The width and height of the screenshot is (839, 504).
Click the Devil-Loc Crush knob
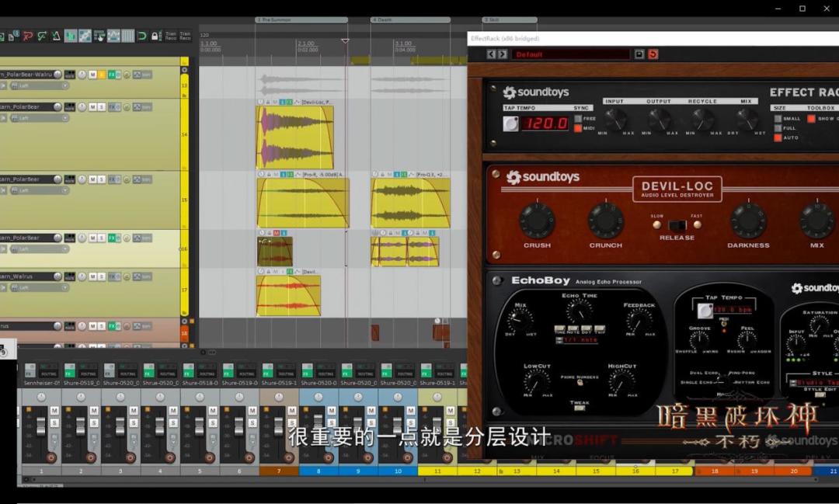pyautogui.click(x=538, y=221)
